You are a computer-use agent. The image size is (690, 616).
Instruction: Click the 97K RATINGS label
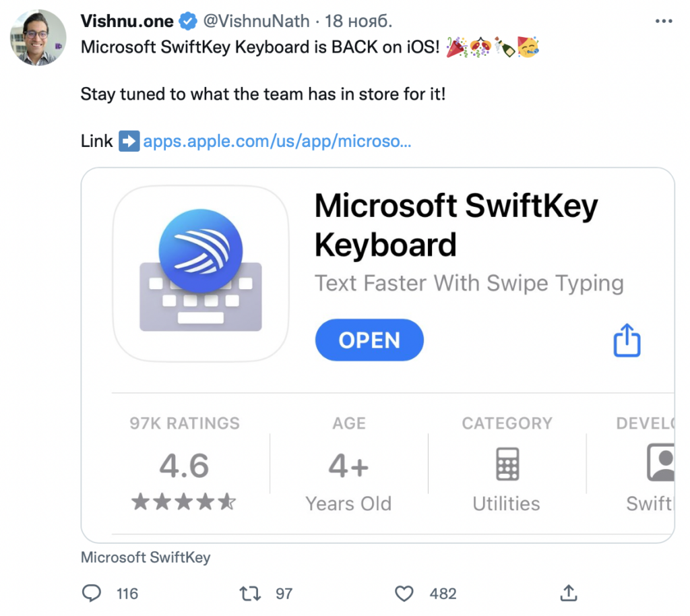point(185,423)
